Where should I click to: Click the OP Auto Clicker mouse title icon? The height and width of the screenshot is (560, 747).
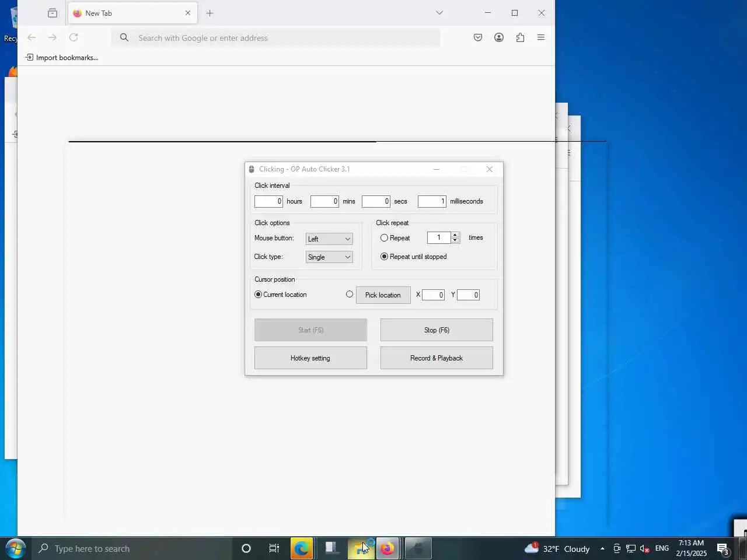(252, 169)
